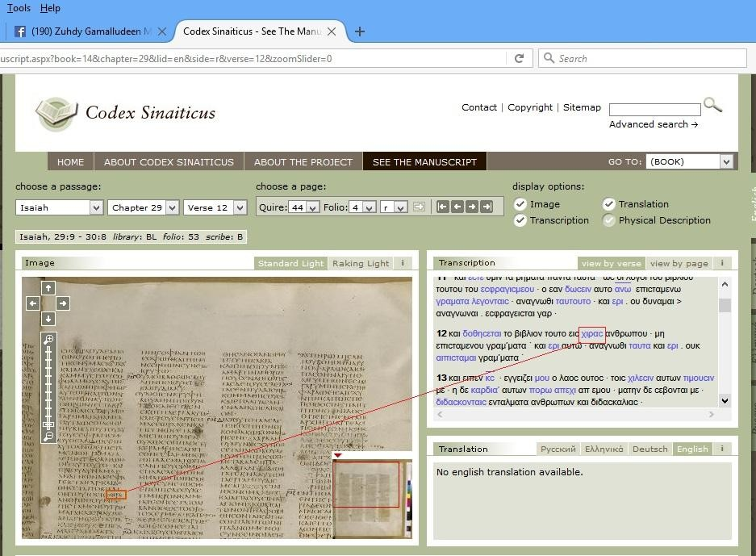The image size is (756, 556).
Task: Toggle Transcription display option
Action: [x=520, y=220]
